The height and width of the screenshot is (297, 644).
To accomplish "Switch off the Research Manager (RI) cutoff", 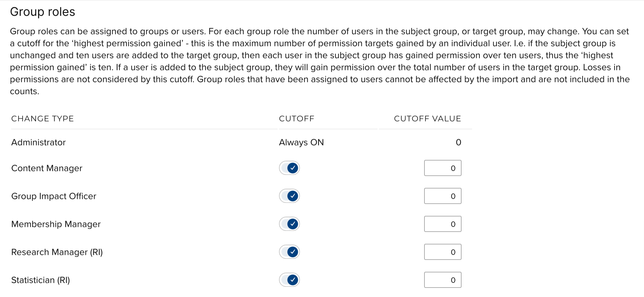I will pyautogui.click(x=289, y=252).
